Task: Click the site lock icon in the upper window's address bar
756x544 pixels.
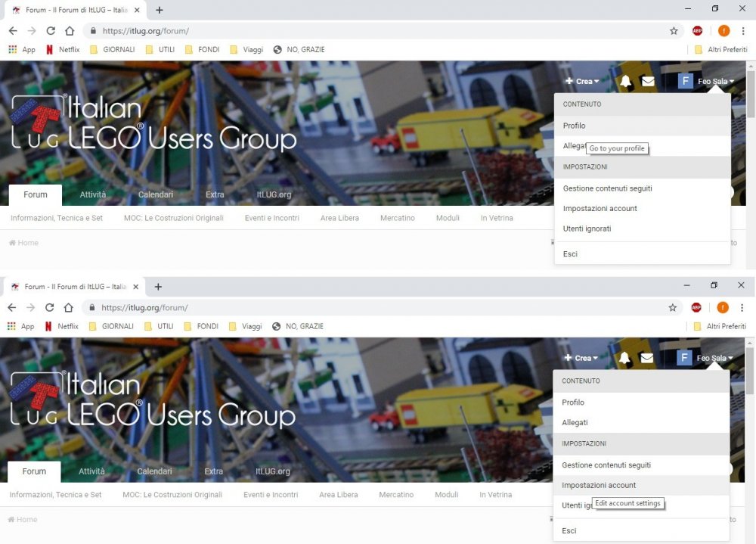Action: pyautogui.click(x=93, y=31)
